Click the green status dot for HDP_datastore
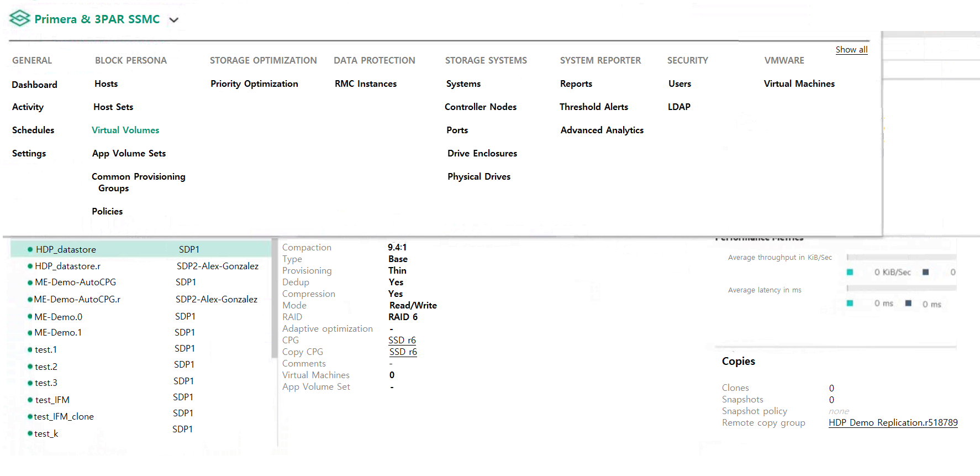 [x=30, y=249]
